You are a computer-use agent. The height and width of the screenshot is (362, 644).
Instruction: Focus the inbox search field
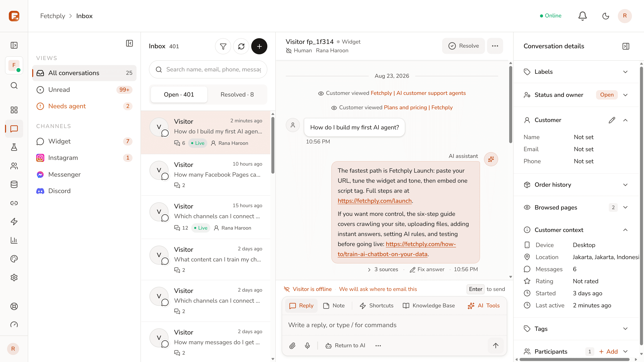click(x=208, y=69)
